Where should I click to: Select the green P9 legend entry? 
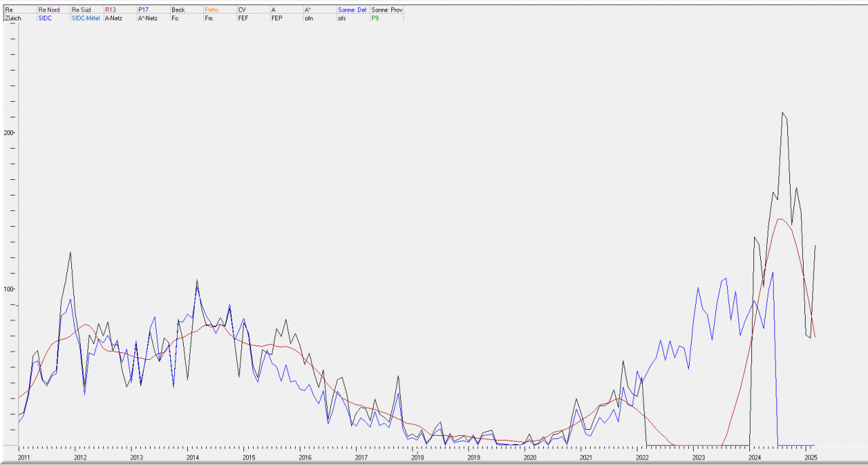(375, 18)
